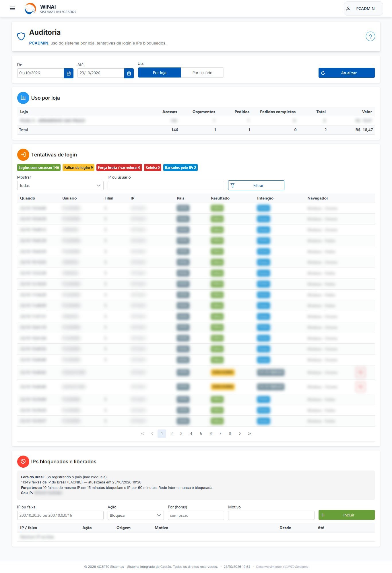
Task: Select page 4 in pagination
Action: coord(191,433)
